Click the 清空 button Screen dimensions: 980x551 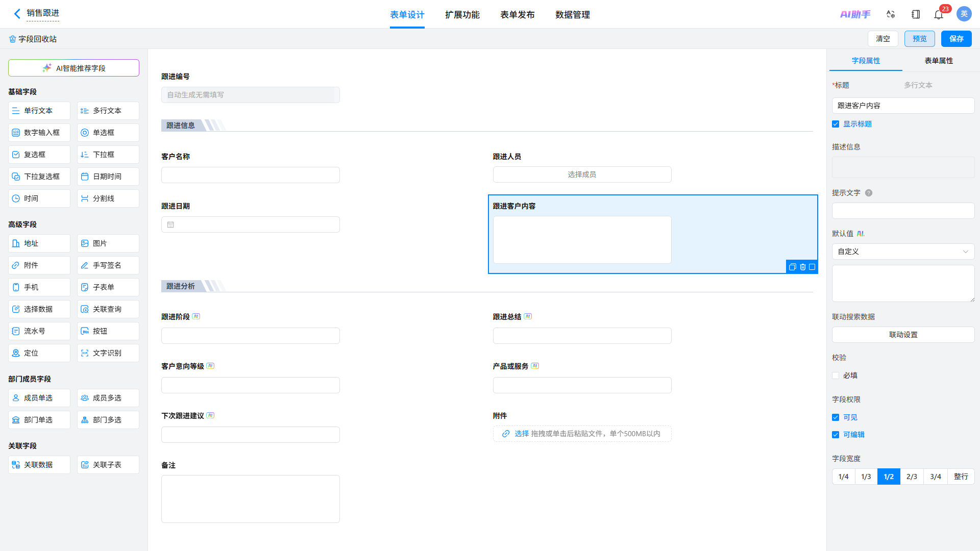click(x=883, y=39)
